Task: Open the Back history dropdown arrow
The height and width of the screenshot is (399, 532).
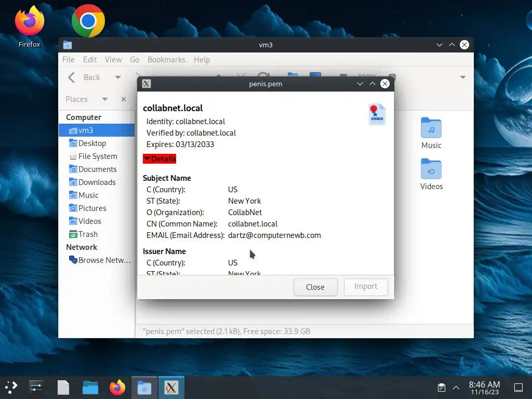Action: (118, 77)
